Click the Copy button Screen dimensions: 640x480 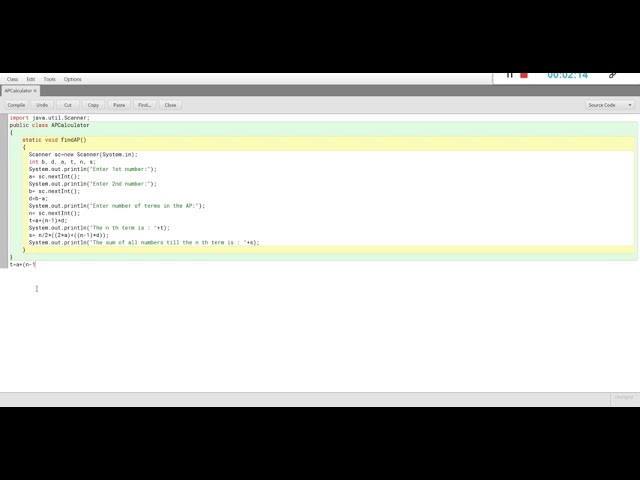(x=93, y=105)
